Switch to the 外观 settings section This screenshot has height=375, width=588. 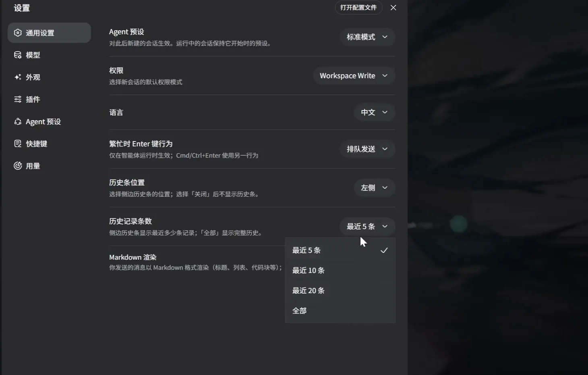(49, 77)
